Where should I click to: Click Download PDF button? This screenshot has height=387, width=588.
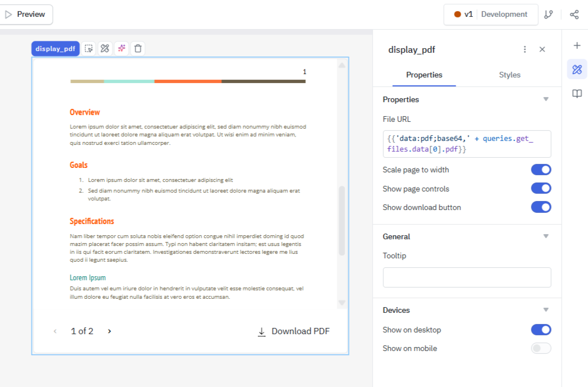[293, 331]
